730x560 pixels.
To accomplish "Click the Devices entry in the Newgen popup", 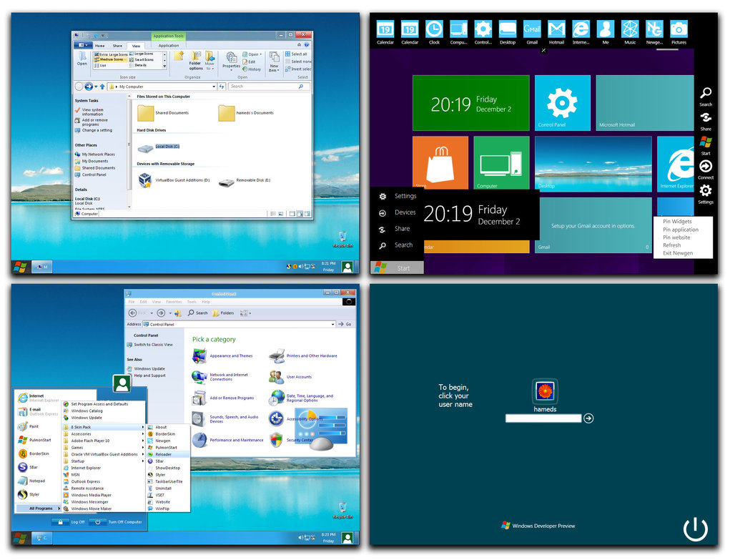I will pyautogui.click(x=400, y=212).
